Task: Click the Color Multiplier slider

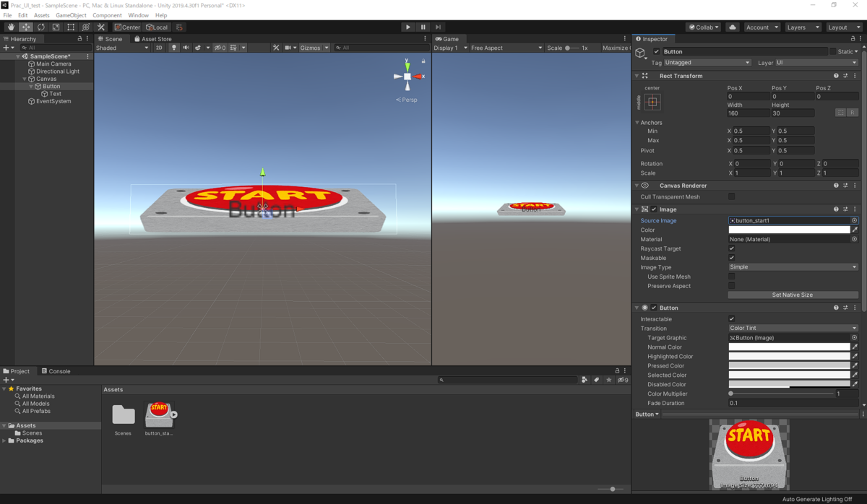Action: coord(782,394)
